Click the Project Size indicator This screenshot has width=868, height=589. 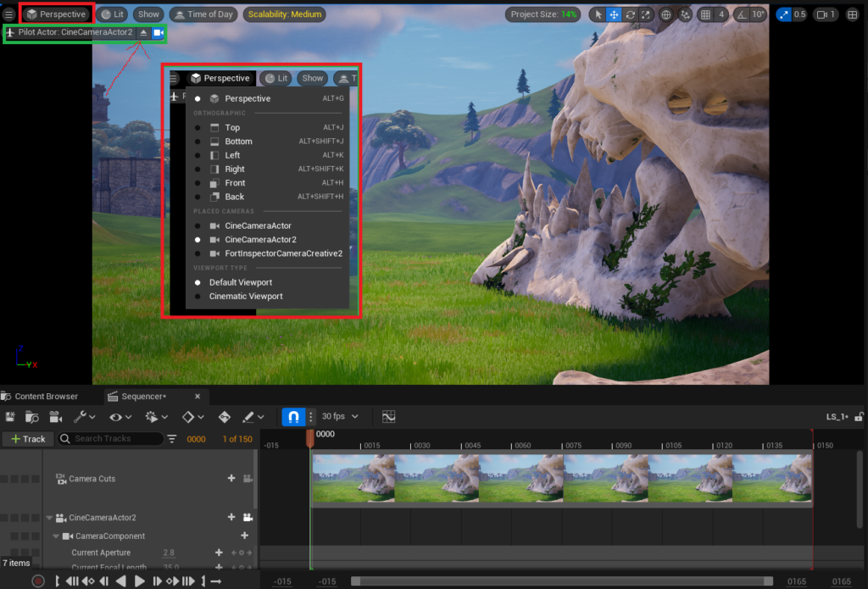[543, 14]
